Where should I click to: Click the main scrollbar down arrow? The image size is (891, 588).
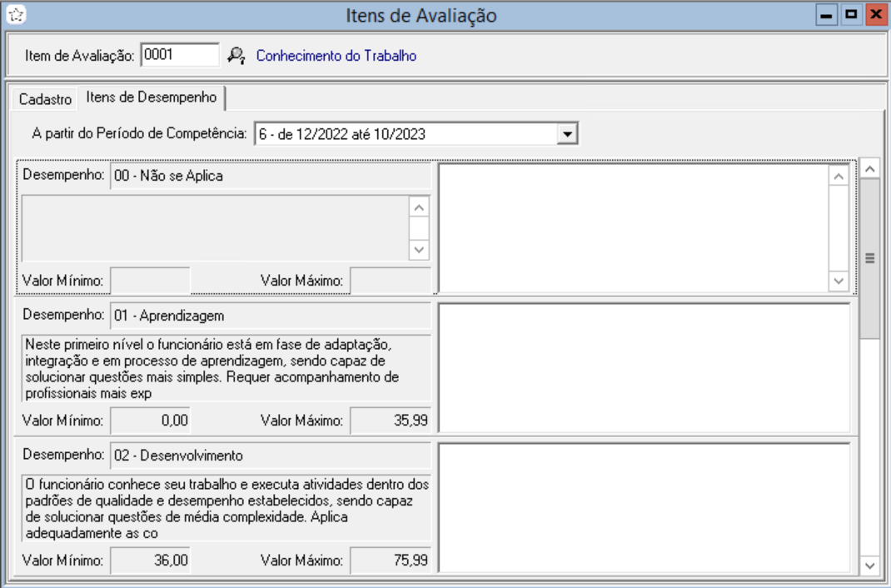[870, 566]
